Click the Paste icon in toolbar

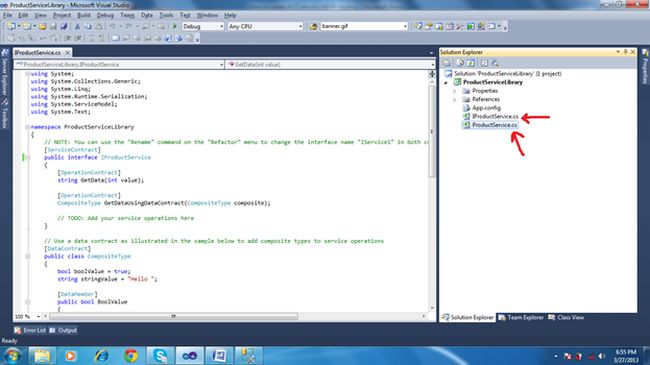(99, 26)
